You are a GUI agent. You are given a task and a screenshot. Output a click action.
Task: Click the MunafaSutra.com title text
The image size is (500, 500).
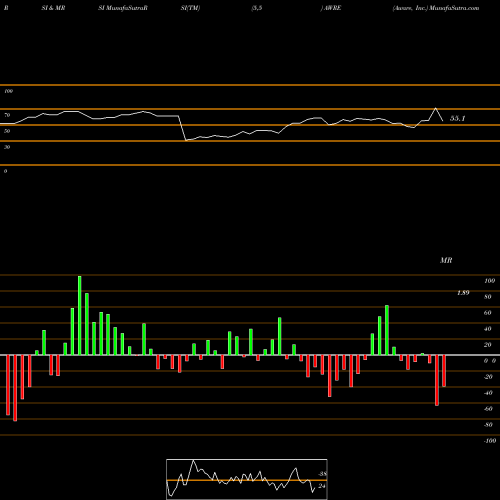point(454,8)
